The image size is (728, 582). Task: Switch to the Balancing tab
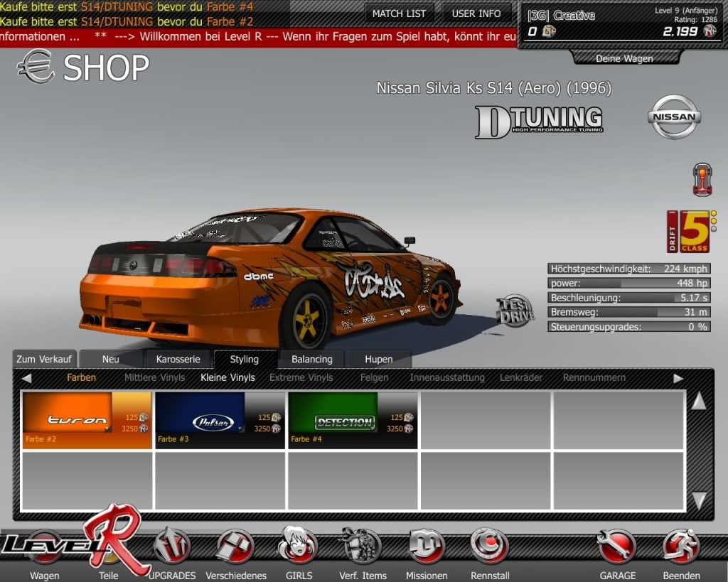click(x=311, y=360)
